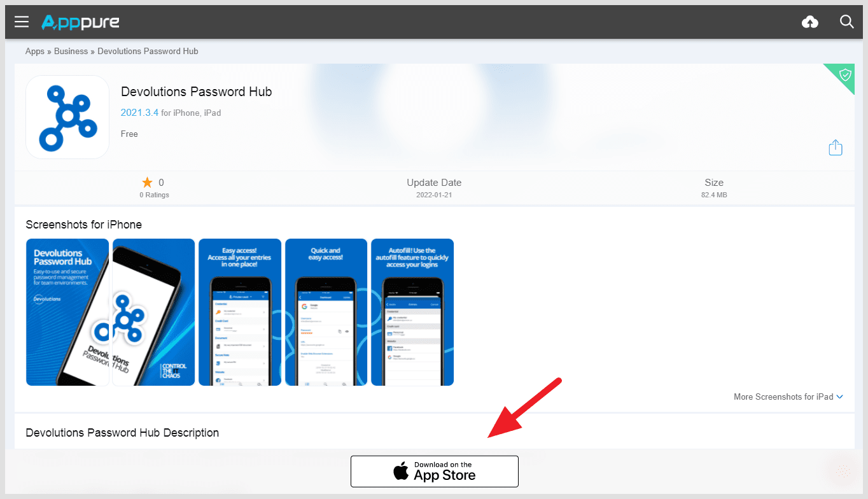This screenshot has width=868, height=499.
Task: Open the search magnifier icon
Action: click(846, 22)
